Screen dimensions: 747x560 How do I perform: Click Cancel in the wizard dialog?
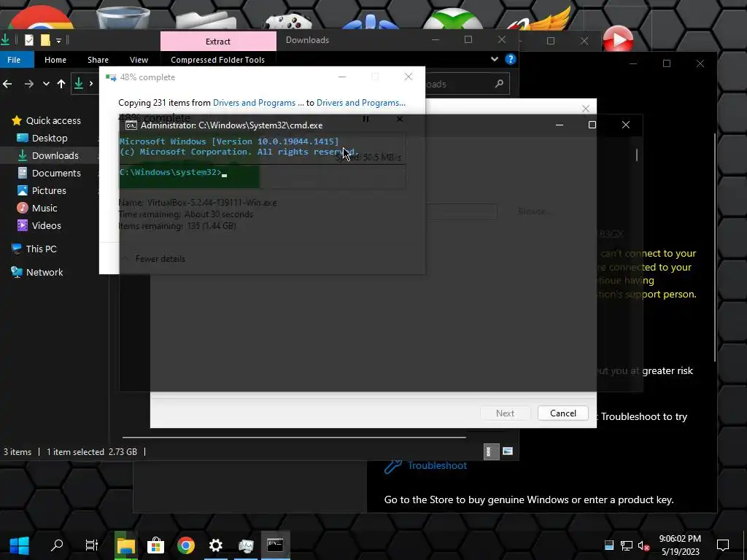(x=563, y=413)
